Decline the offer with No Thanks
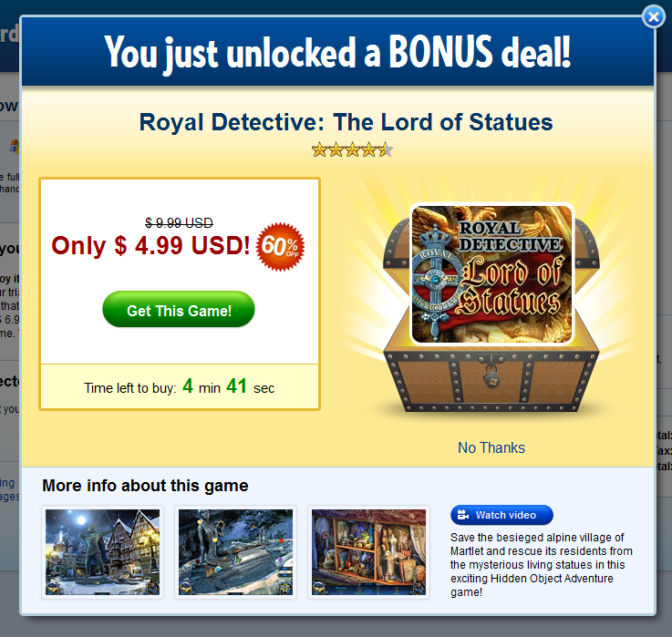The image size is (672, 637). pos(491,447)
